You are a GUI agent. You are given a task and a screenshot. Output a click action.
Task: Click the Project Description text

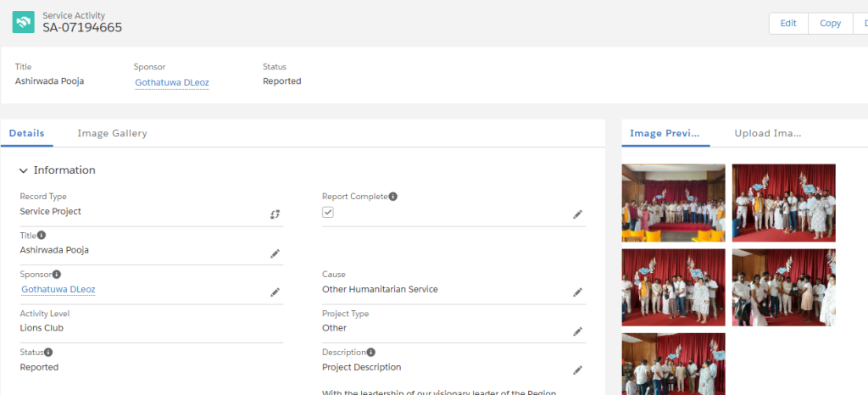coord(361,367)
